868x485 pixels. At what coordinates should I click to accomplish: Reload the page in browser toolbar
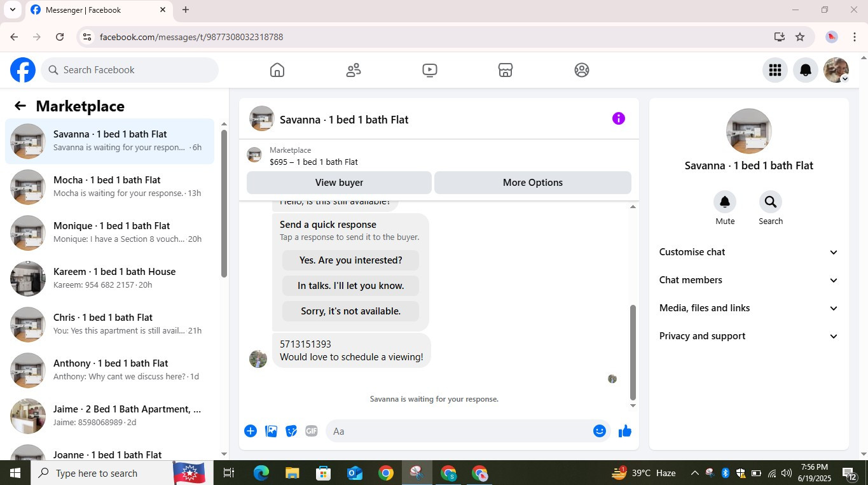click(60, 37)
